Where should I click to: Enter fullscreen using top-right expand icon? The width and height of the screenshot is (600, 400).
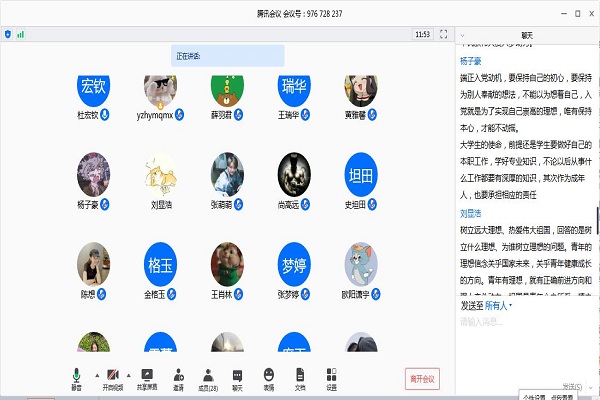point(443,34)
